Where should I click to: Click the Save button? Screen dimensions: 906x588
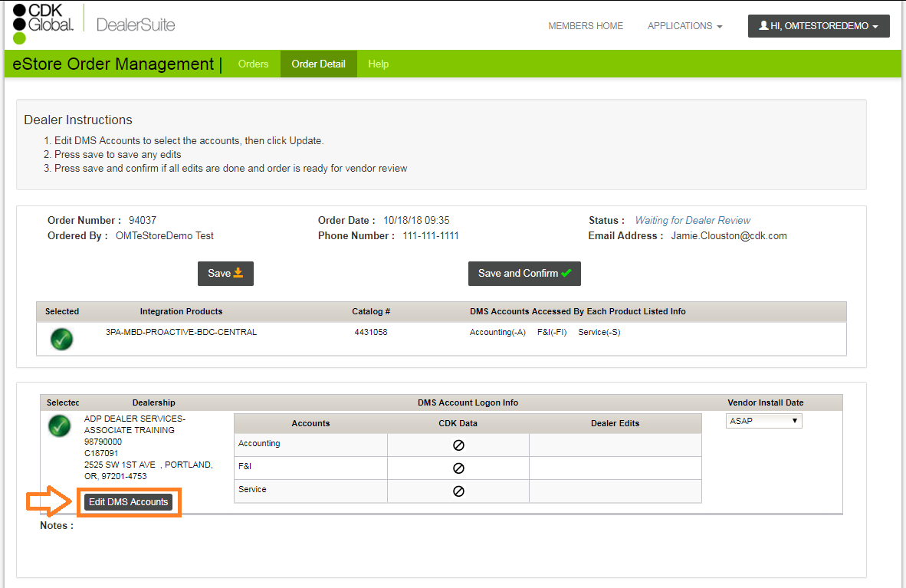tap(225, 274)
